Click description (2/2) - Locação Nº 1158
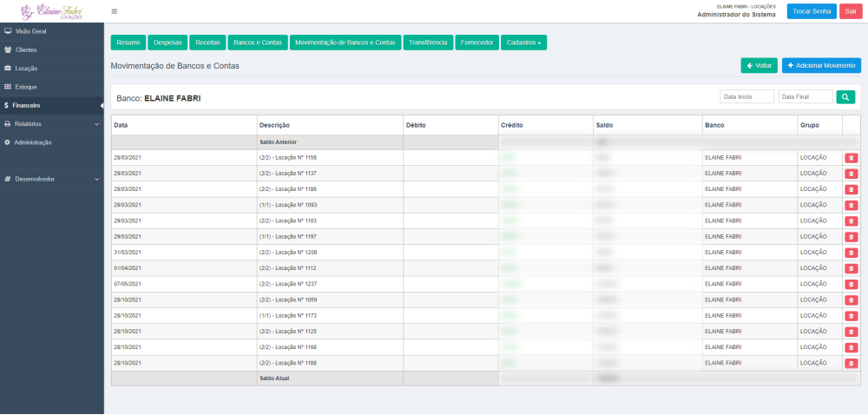This screenshot has height=415, width=868. [x=288, y=158]
